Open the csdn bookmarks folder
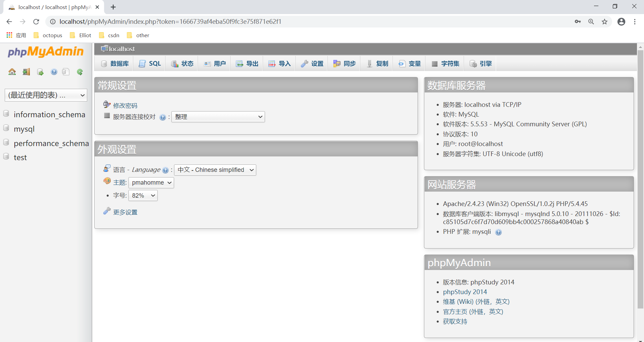This screenshot has height=342, width=644. tap(109, 35)
